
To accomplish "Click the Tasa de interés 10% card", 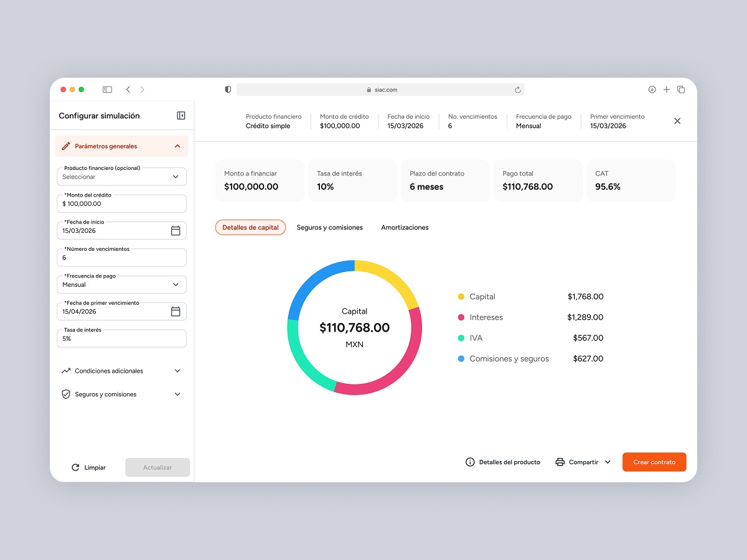I will (352, 180).
